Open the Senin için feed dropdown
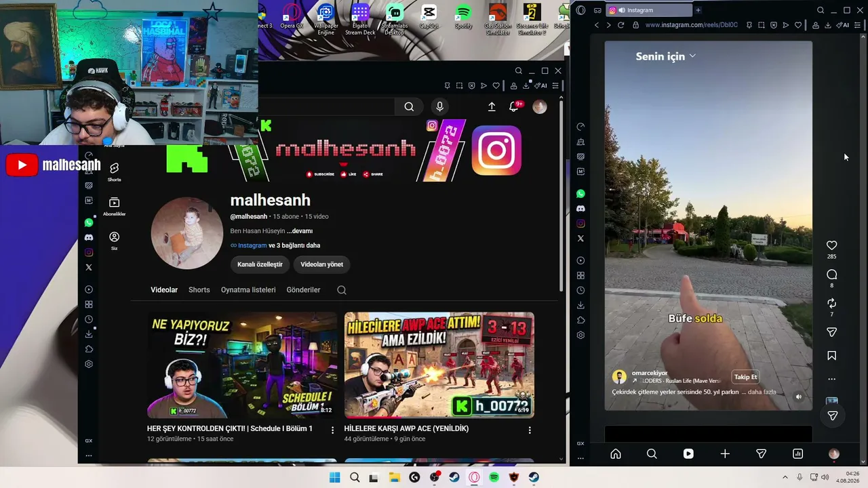 665,56
